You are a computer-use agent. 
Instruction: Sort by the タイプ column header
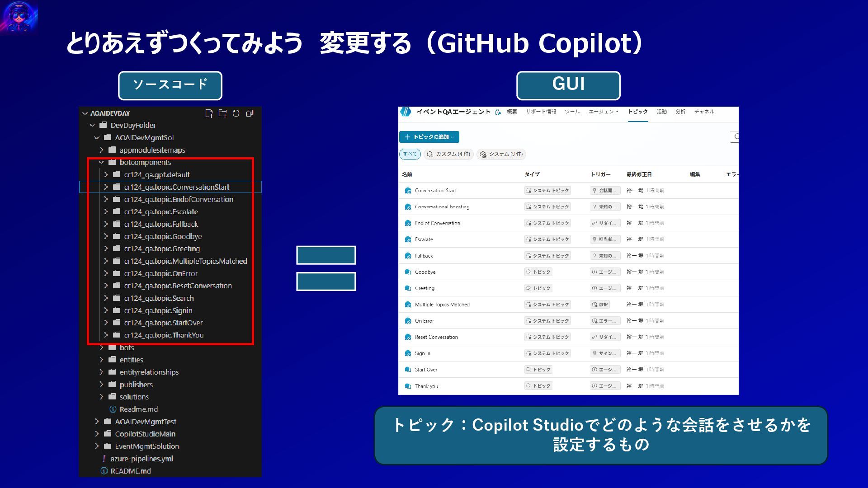coord(532,174)
